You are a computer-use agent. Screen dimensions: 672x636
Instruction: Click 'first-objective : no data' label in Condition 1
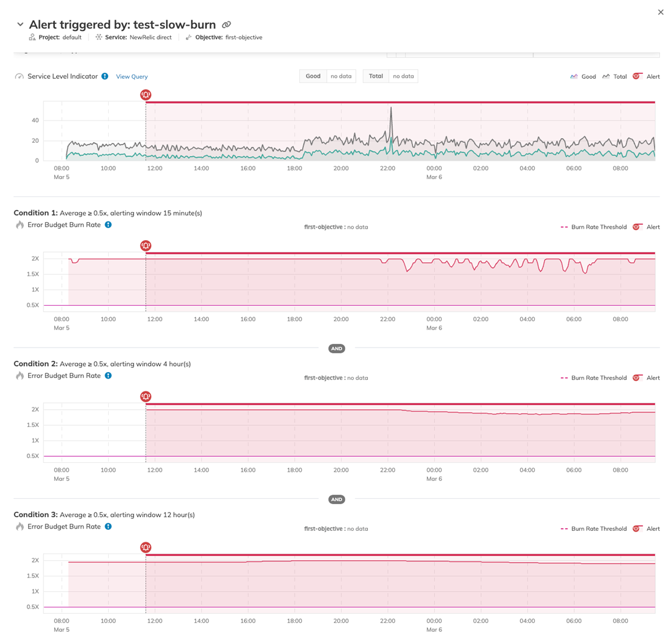click(335, 227)
